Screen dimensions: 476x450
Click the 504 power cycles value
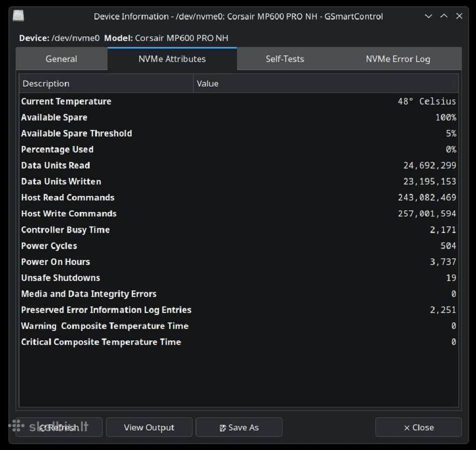coord(448,245)
